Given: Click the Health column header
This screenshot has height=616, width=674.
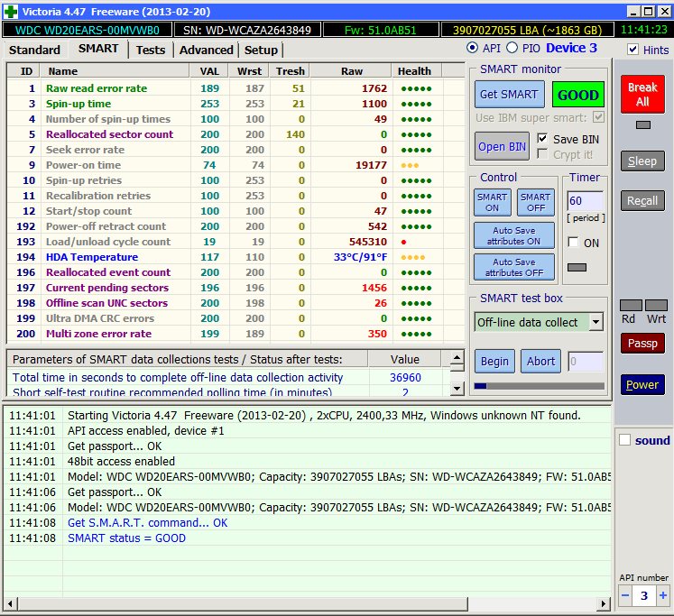Looking at the screenshot, I should pos(417,71).
